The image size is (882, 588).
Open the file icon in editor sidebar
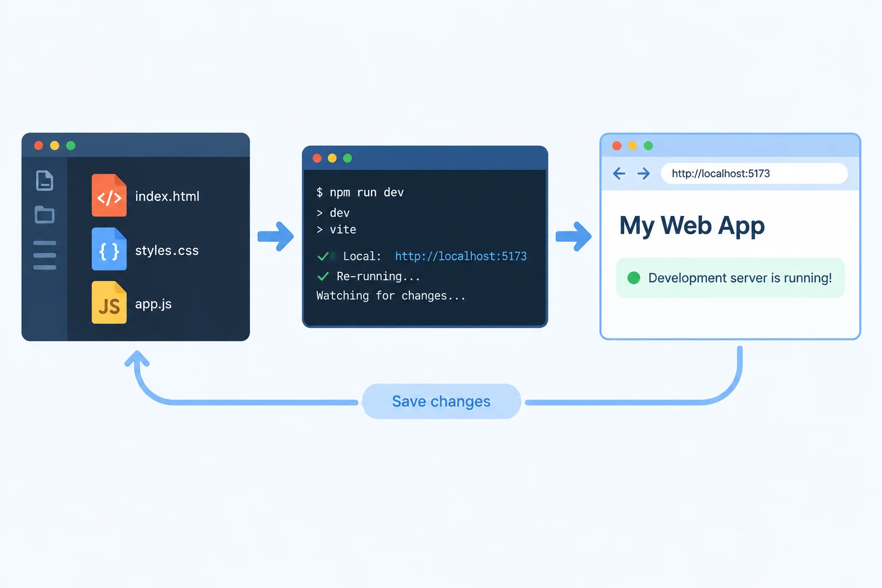coord(45,180)
